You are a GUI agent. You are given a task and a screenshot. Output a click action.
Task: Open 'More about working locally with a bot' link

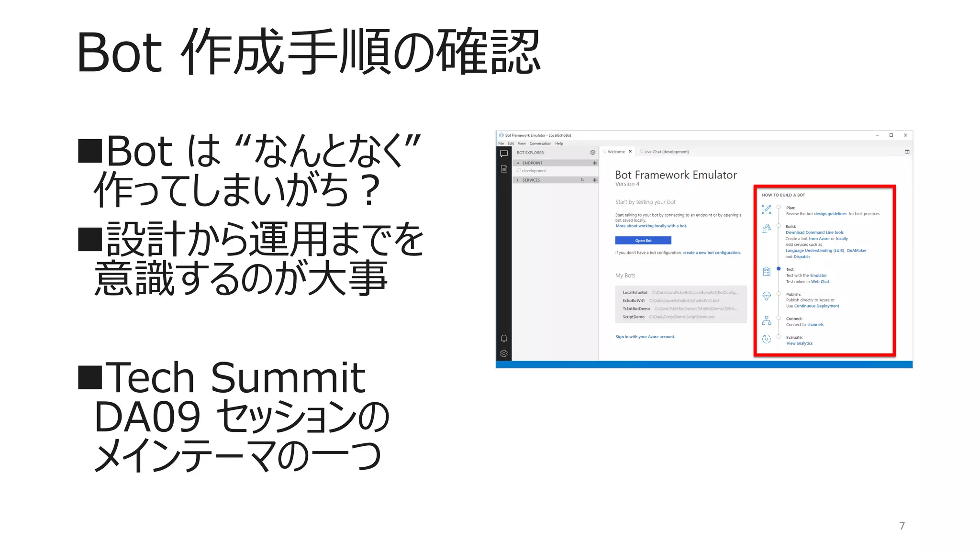(651, 226)
